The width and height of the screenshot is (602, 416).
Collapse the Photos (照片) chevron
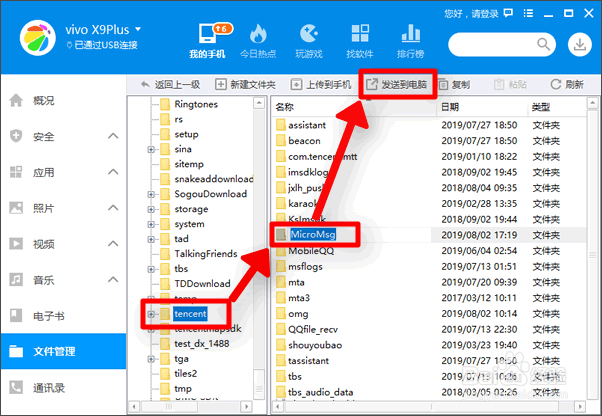click(113, 208)
